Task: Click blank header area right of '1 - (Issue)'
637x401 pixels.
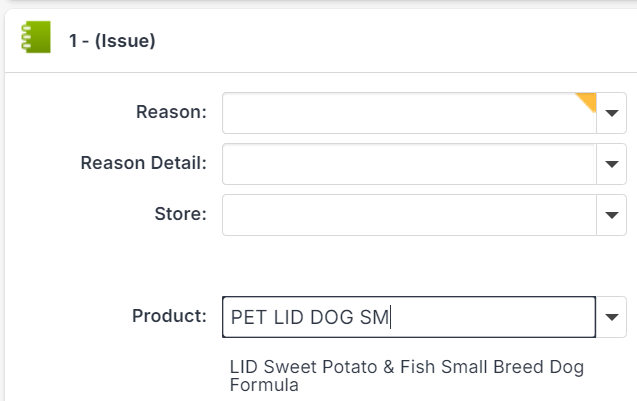Action: click(400, 41)
